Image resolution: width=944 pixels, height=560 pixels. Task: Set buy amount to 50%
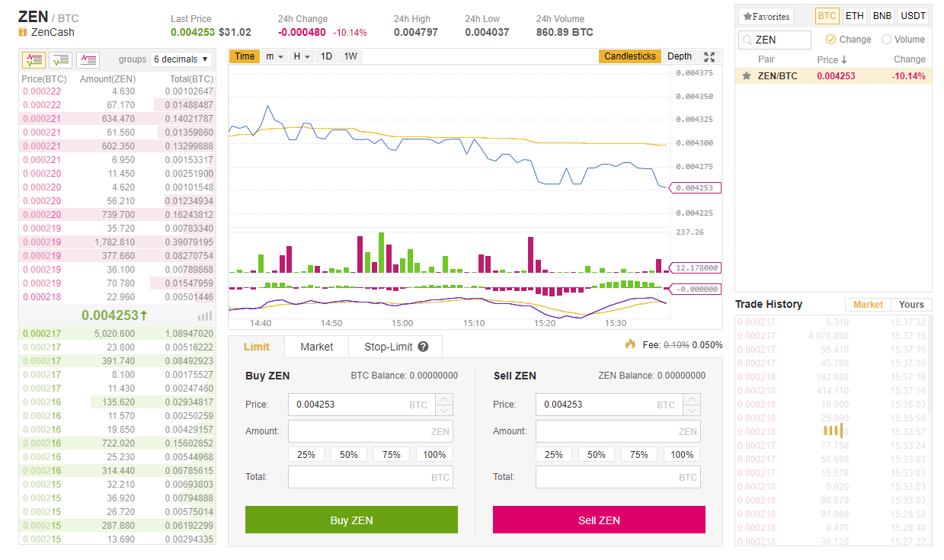[349, 454]
